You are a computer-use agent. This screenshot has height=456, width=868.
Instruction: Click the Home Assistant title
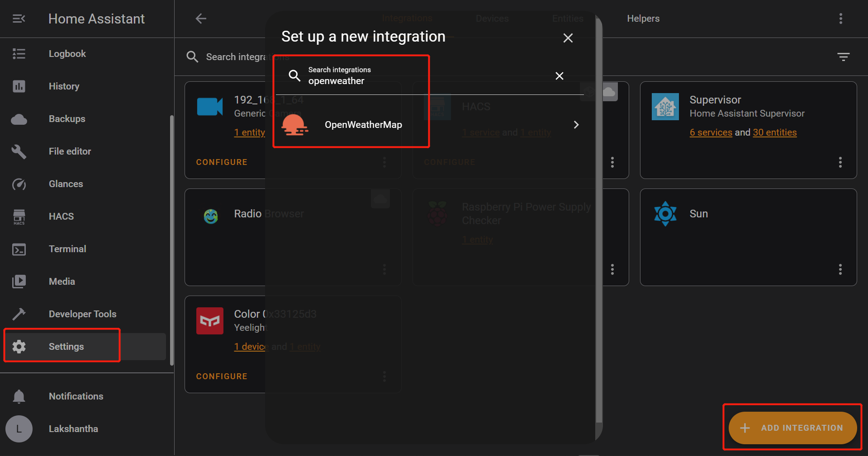tap(96, 19)
